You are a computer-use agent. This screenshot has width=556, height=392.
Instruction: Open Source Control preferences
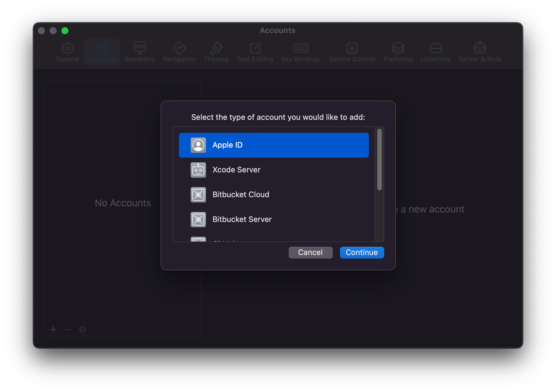coord(352,52)
